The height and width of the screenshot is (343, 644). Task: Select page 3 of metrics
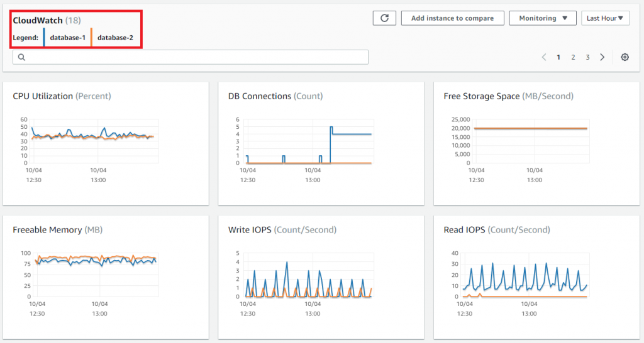(588, 57)
